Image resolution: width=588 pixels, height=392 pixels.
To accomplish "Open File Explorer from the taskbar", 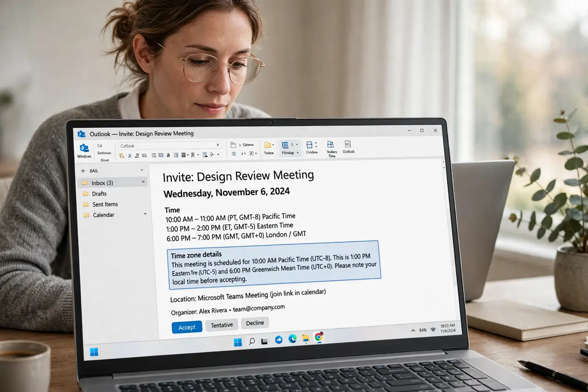I will click(x=305, y=339).
